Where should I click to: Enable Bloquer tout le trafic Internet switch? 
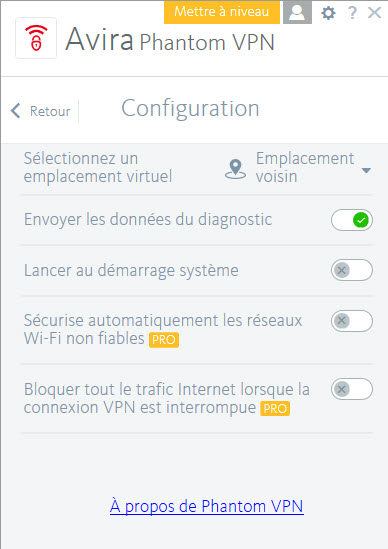click(352, 389)
